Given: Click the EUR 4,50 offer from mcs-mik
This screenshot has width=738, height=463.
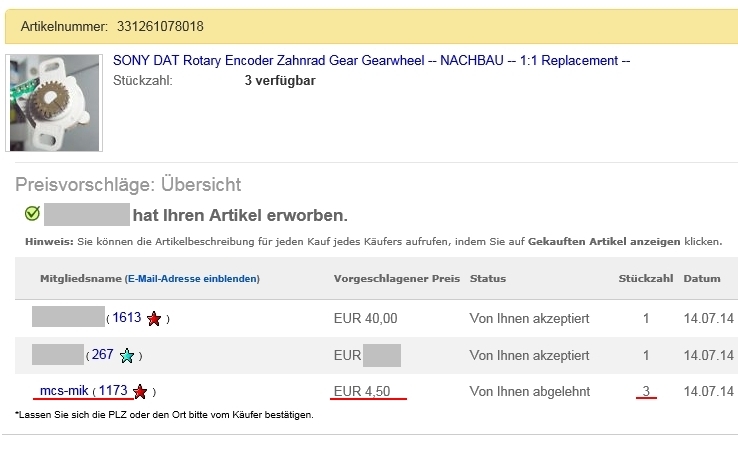Looking at the screenshot, I should coord(361,391).
